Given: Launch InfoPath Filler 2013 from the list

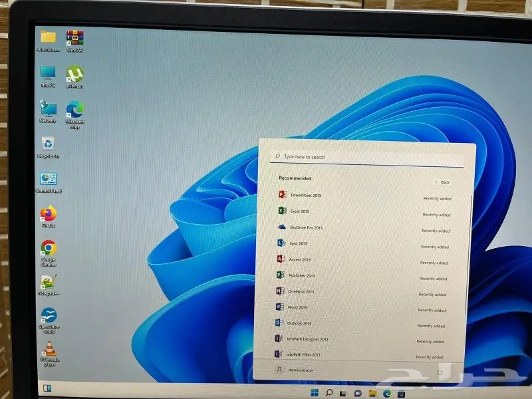Looking at the screenshot, I should coord(358,355).
